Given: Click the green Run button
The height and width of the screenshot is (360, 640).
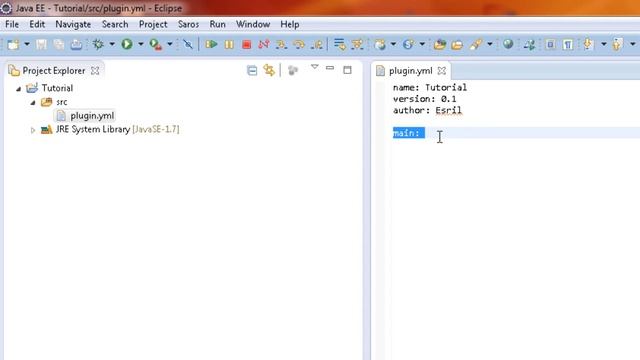Looking at the screenshot, I should pyautogui.click(x=127, y=44).
